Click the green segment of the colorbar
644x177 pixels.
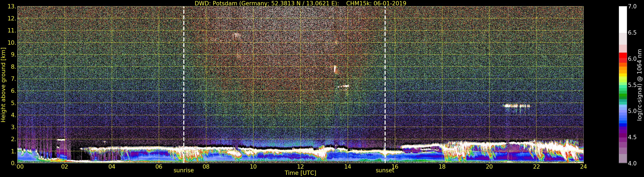pyautogui.click(x=623, y=95)
